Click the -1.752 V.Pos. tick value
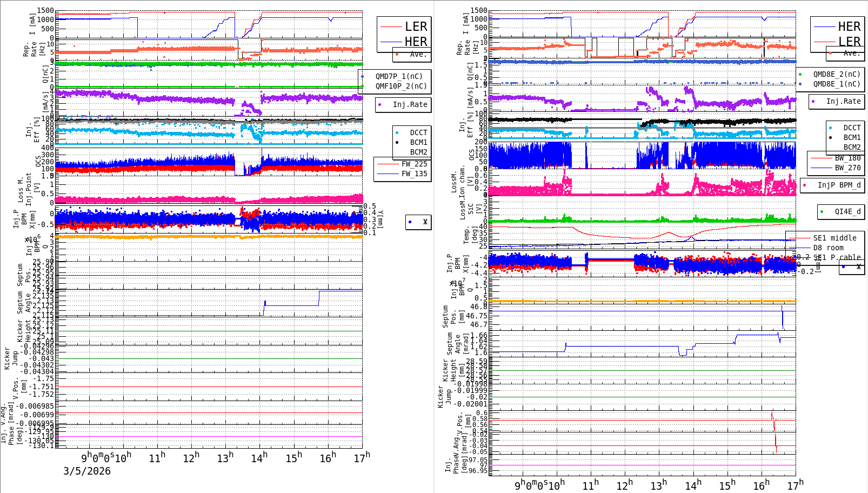Screen dimensions: 868x493 [x=42, y=394]
